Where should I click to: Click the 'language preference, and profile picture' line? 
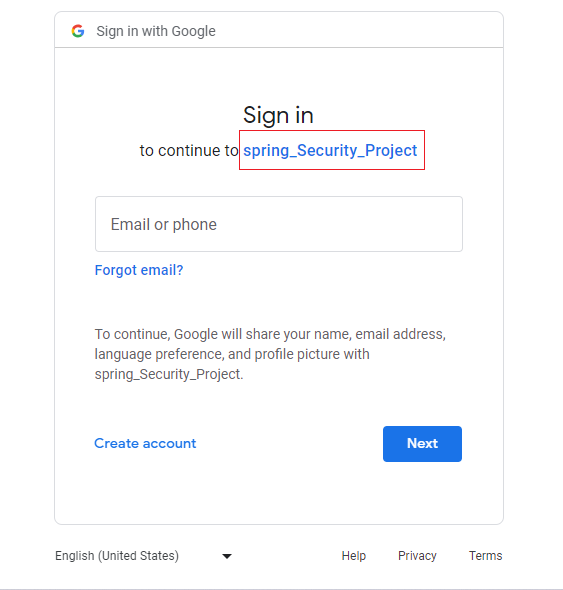(x=232, y=354)
